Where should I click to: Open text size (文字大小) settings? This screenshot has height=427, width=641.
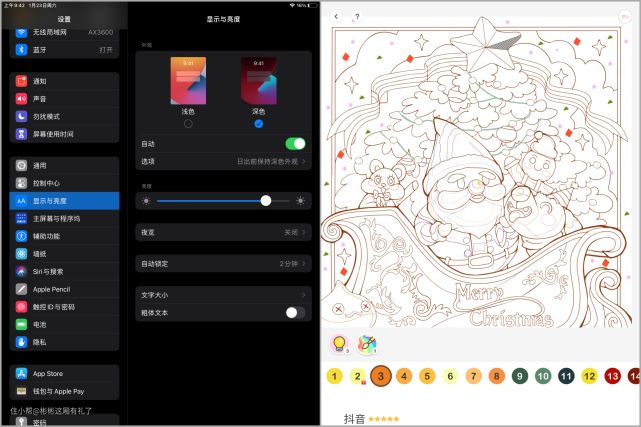click(x=222, y=296)
